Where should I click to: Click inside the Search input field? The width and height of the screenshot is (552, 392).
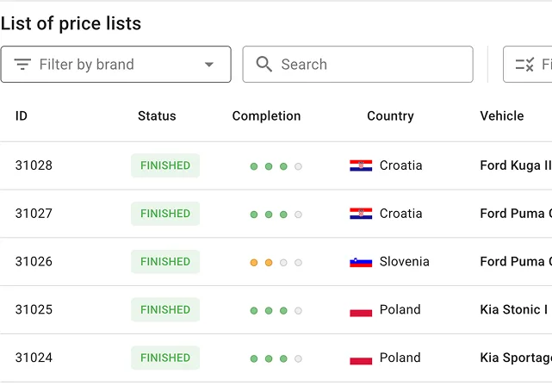(370, 65)
